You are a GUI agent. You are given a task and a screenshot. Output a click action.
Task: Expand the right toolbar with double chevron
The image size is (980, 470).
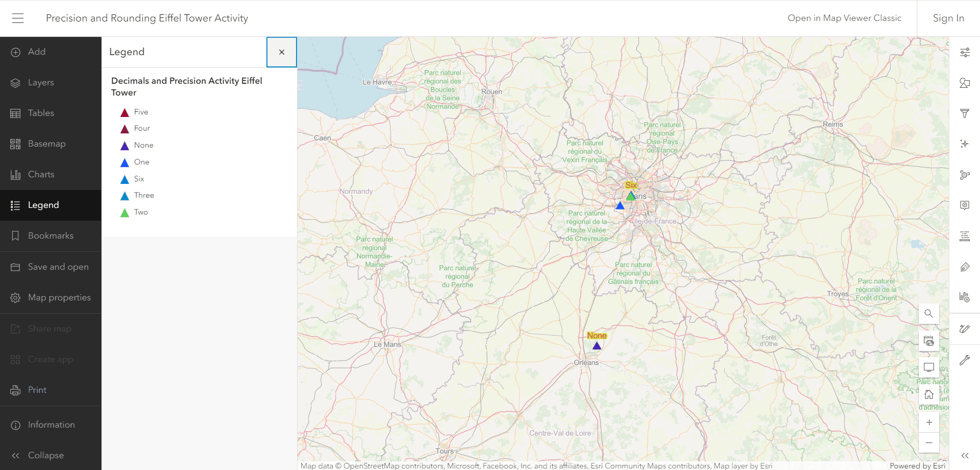tap(965, 456)
